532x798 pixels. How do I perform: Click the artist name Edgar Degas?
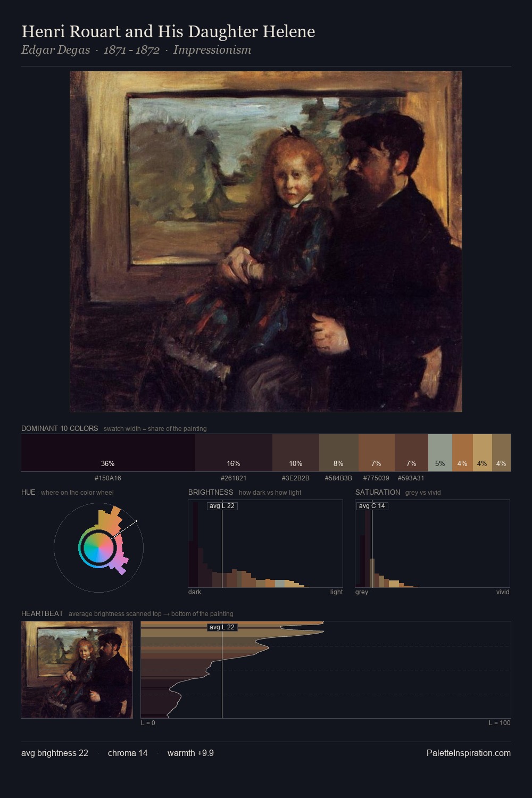55,50
